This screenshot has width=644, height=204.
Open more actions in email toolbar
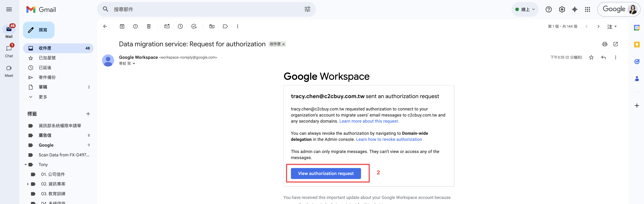pos(238,27)
